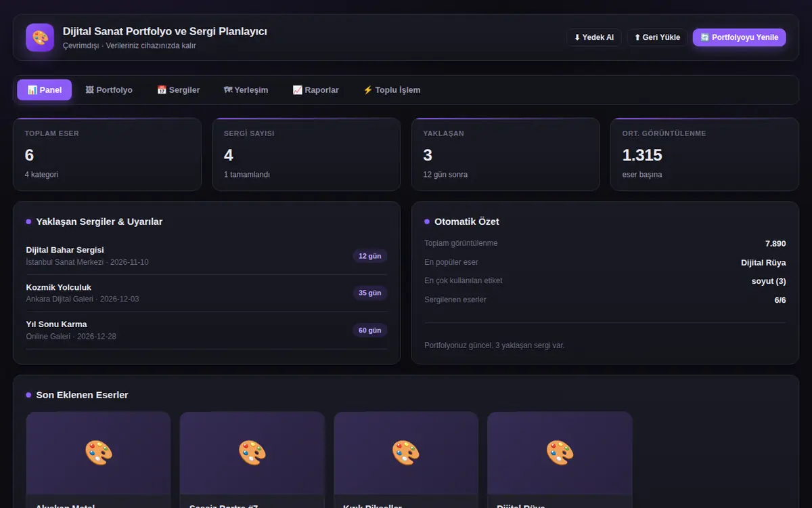Open the Raporlar tab
Image resolution: width=812 pixels, height=508 pixels.
(315, 90)
